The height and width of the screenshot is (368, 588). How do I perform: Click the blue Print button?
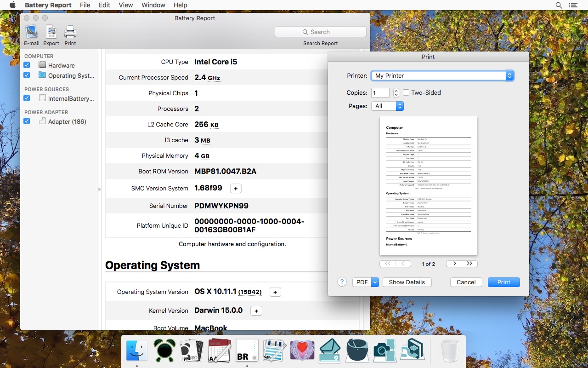(504, 282)
